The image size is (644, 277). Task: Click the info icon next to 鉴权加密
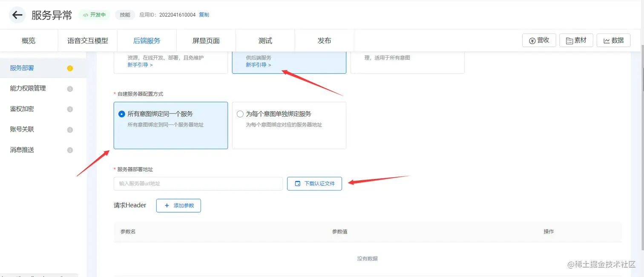point(70,109)
